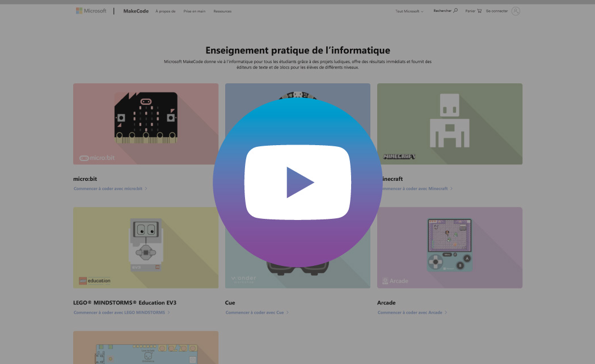Open the Prise en main menu

click(195, 11)
